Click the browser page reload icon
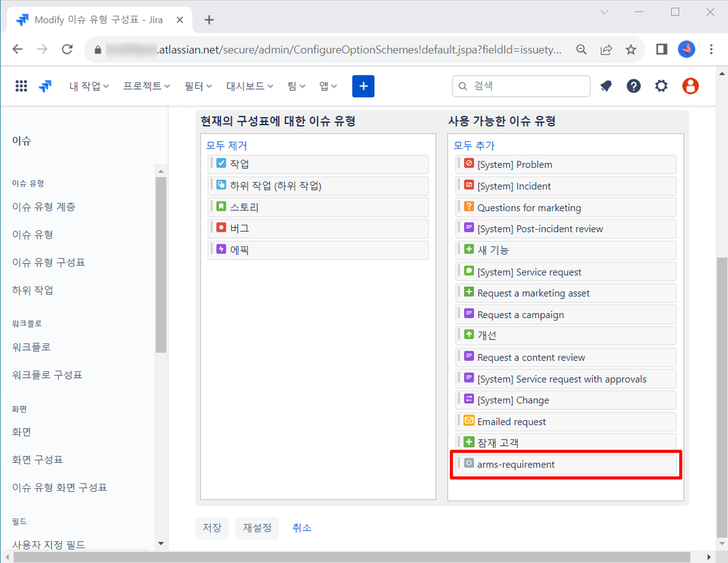This screenshot has width=728, height=563. [67, 49]
